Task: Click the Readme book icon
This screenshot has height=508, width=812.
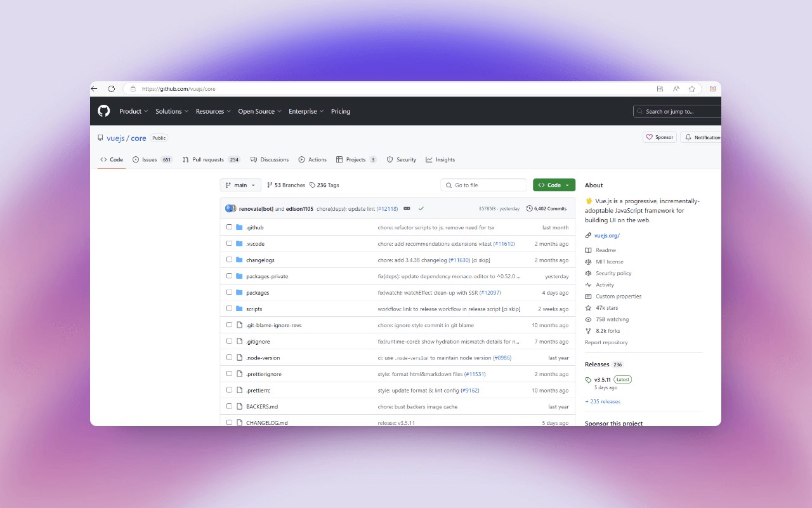Action: (588, 250)
